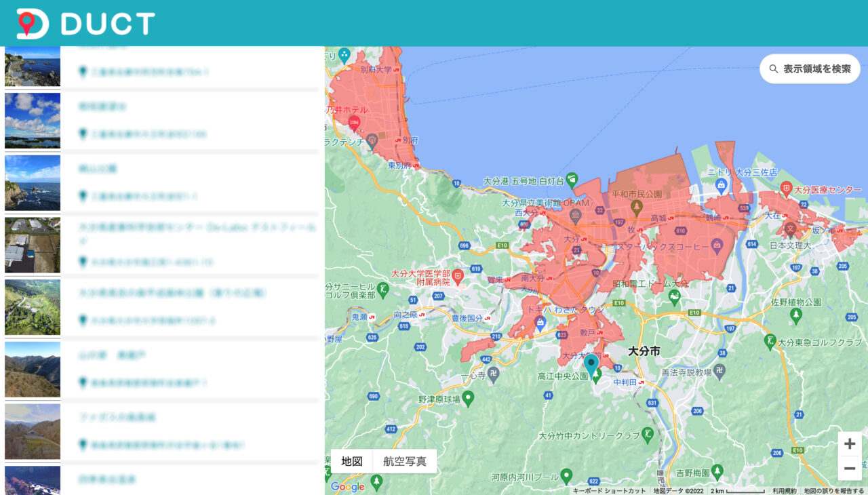Click the 吉野梅園 garden pin
Viewport: 868px width, 495px height.
coord(717,471)
